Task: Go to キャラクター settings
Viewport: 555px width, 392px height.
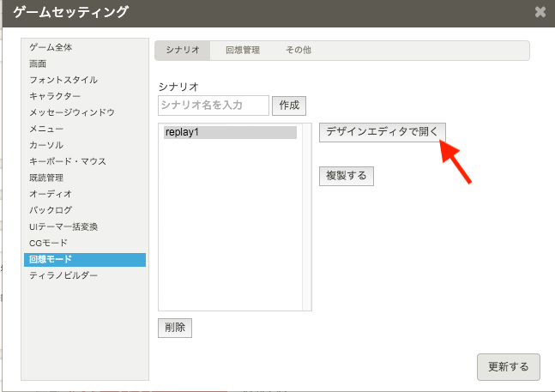Action: click(x=55, y=96)
